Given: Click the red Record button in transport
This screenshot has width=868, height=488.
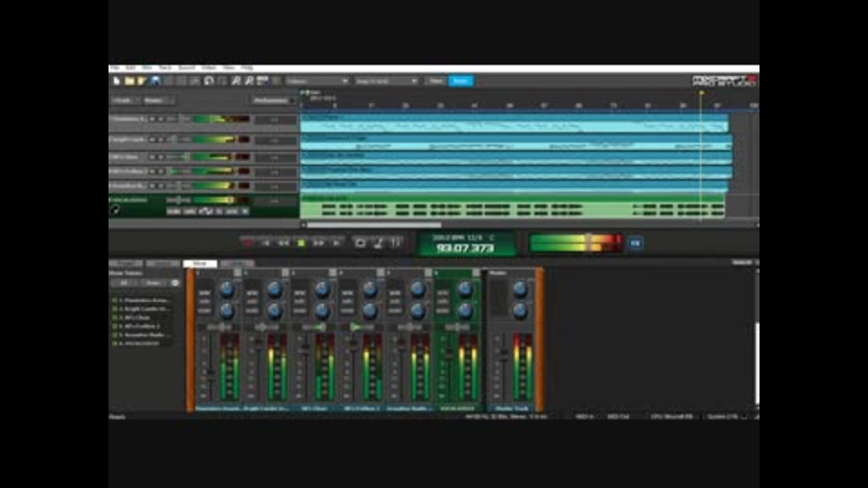Looking at the screenshot, I should [x=248, y=243].
